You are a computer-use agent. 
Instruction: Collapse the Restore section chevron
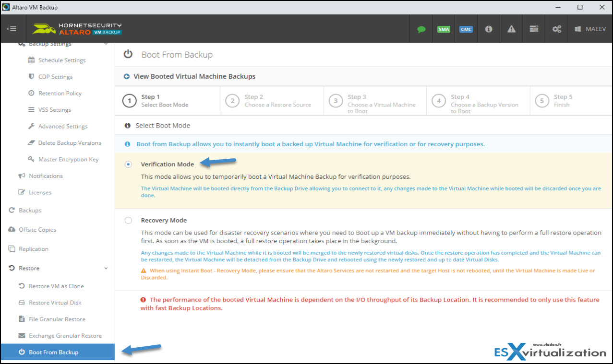pos(106,268)
